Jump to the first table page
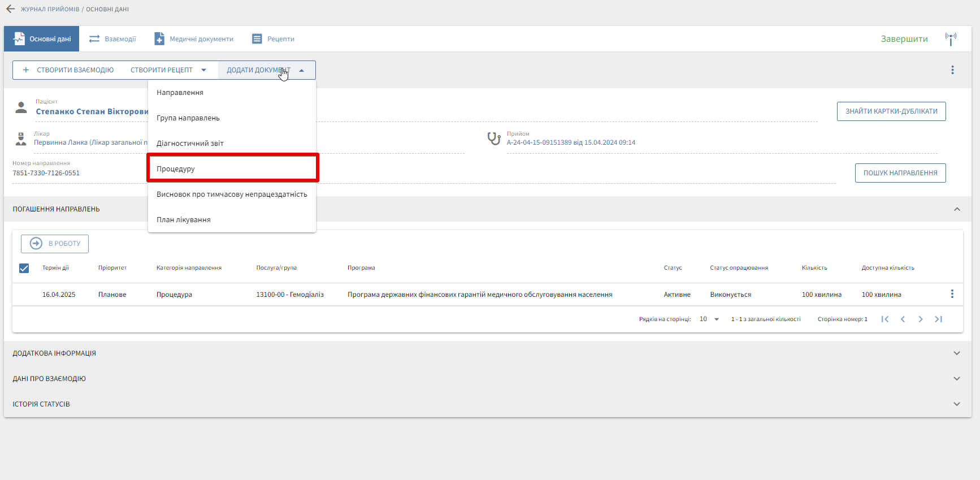The width and height of the screenshot is (980, 480). (885, 319)
